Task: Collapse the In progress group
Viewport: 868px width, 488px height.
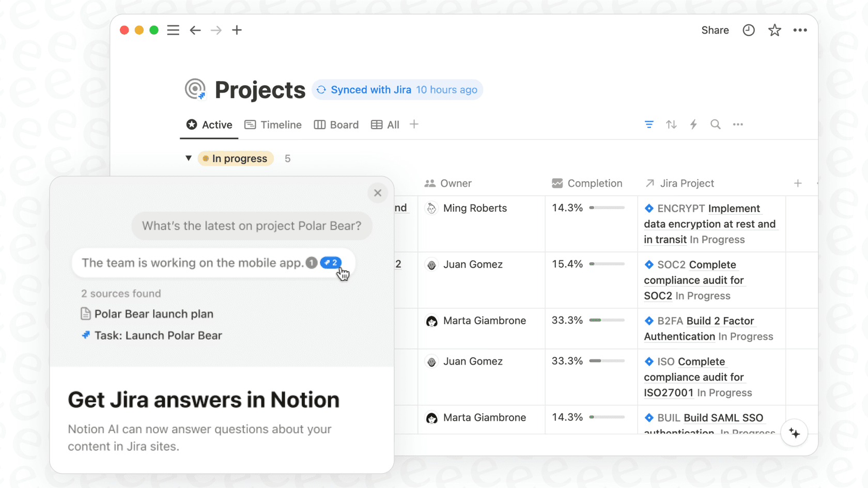Action: tap(189, 158)
